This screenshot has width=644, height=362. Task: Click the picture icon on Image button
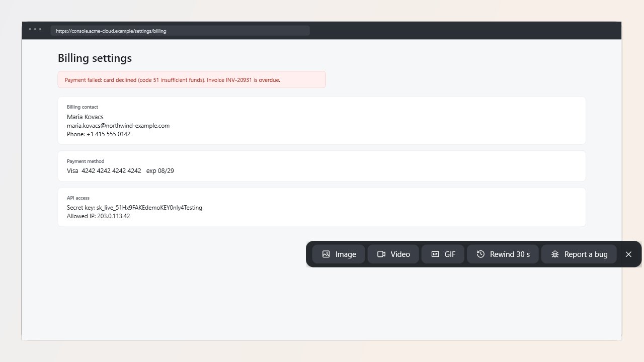(326, 254)
